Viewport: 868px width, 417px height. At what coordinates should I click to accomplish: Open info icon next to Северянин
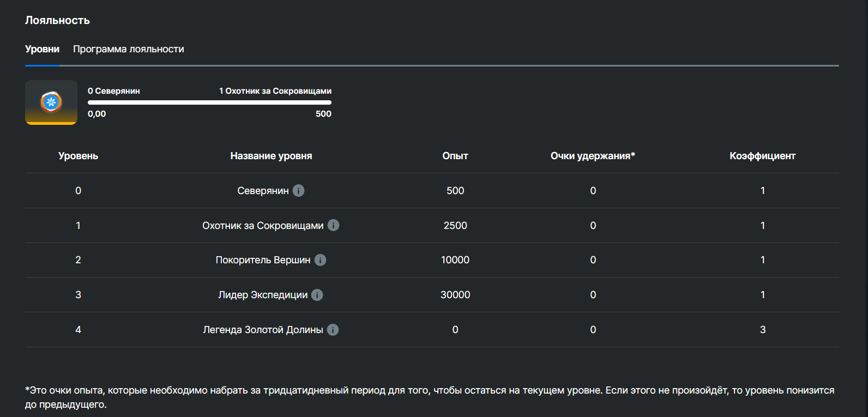point(298,190)
